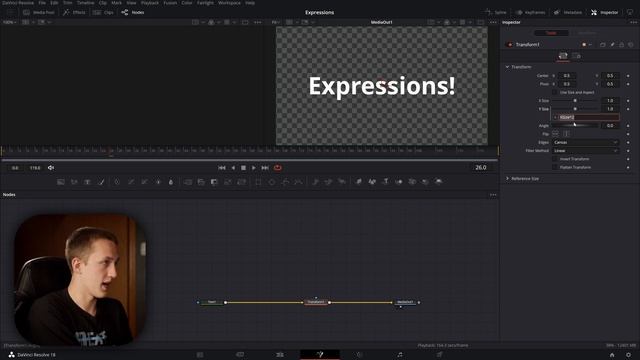The width and height of the screenshot is (640, 360).
Task: Open the Playback menu
Action: 150,2
